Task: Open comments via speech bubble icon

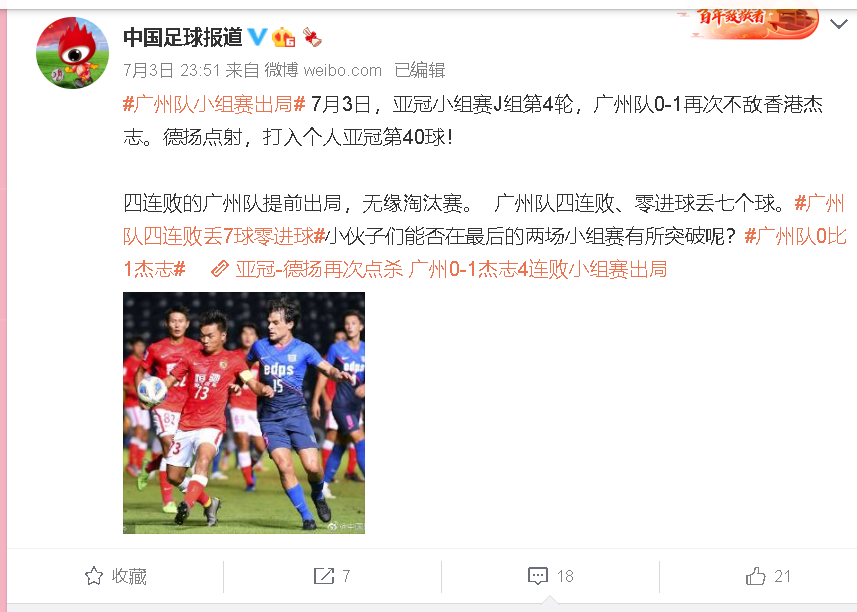Action: click(x=538, y=576)
